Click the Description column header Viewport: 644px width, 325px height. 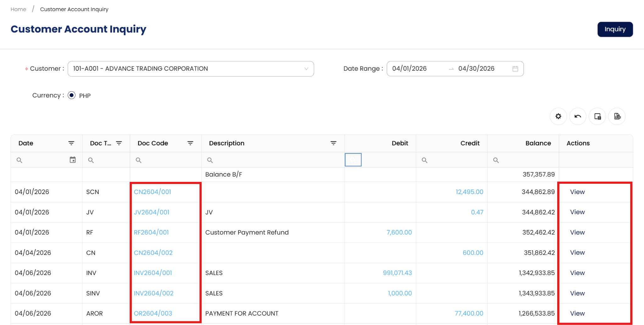click(227, 143)
